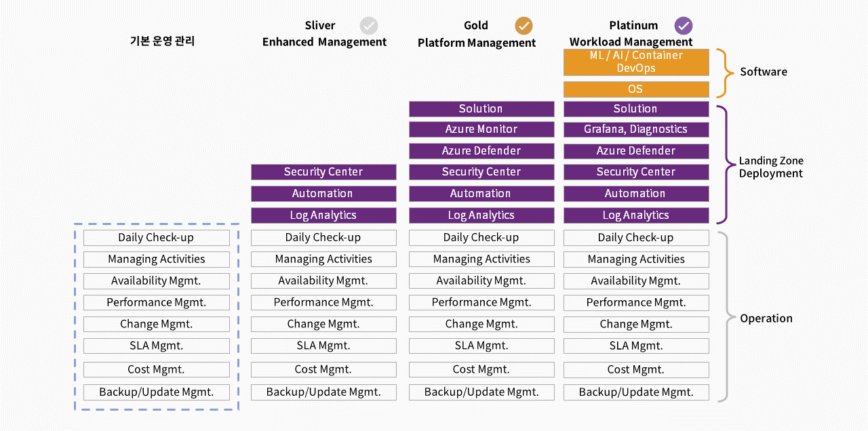
Task: Click the orange OS block
Action: (636, 89)
